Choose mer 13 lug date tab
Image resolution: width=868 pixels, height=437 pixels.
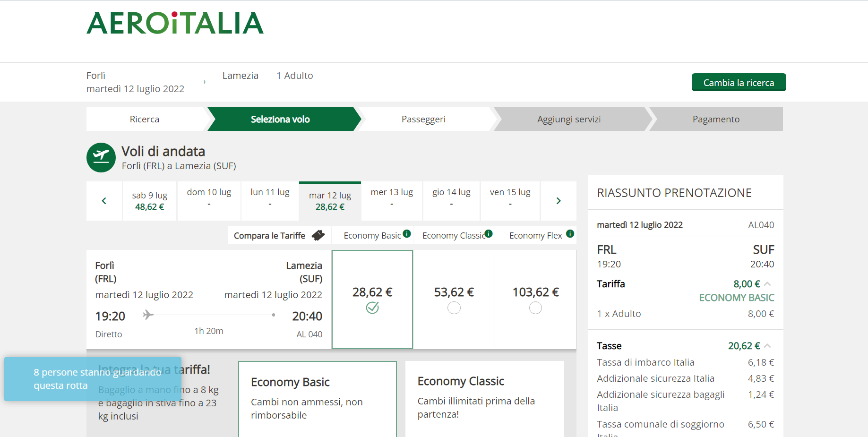[x=392, y=201]
